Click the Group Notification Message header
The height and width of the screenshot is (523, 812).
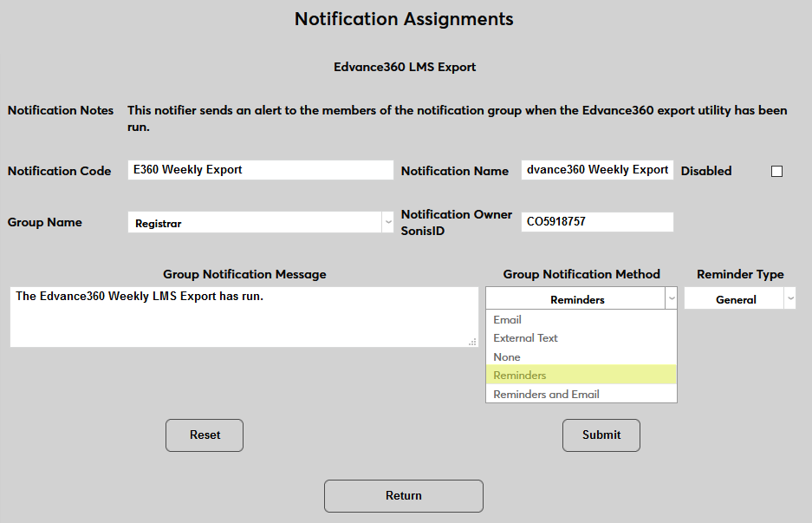coord(244,274)
